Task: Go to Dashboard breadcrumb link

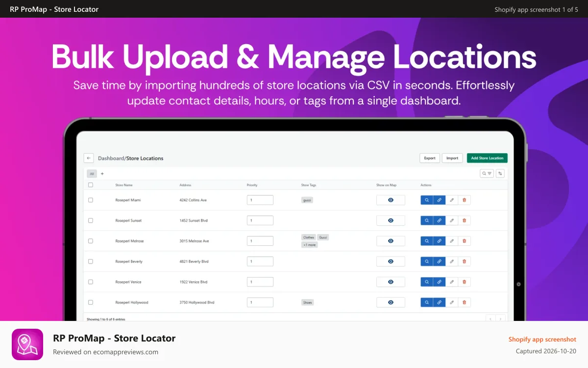Action: click(x=111, y=158)
